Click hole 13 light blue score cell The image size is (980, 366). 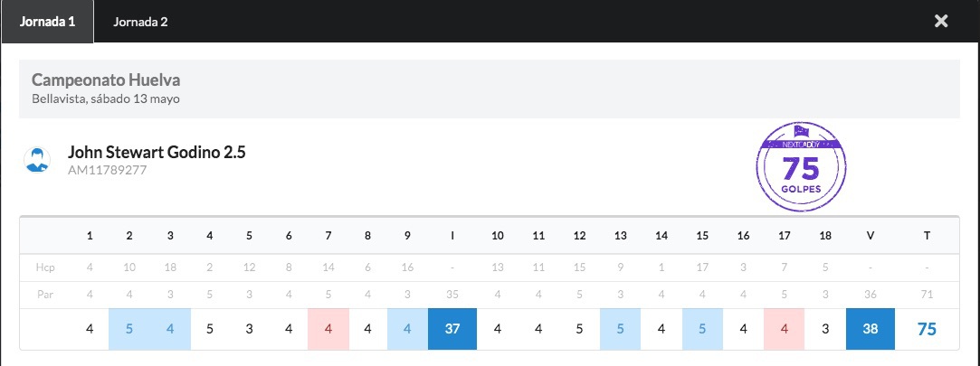point(621,329)
